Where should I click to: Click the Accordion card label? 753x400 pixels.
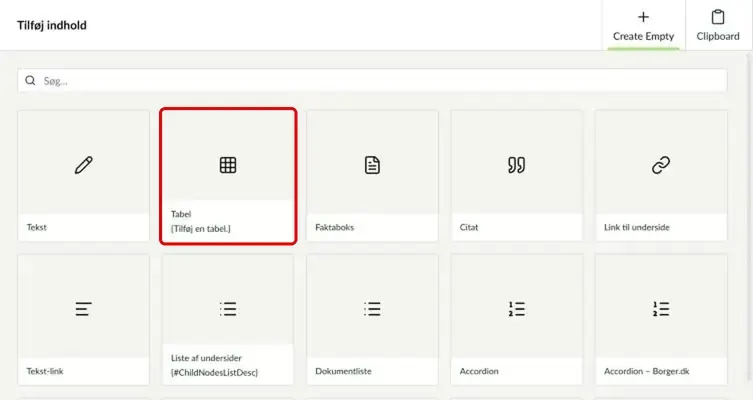click(479, 371)
